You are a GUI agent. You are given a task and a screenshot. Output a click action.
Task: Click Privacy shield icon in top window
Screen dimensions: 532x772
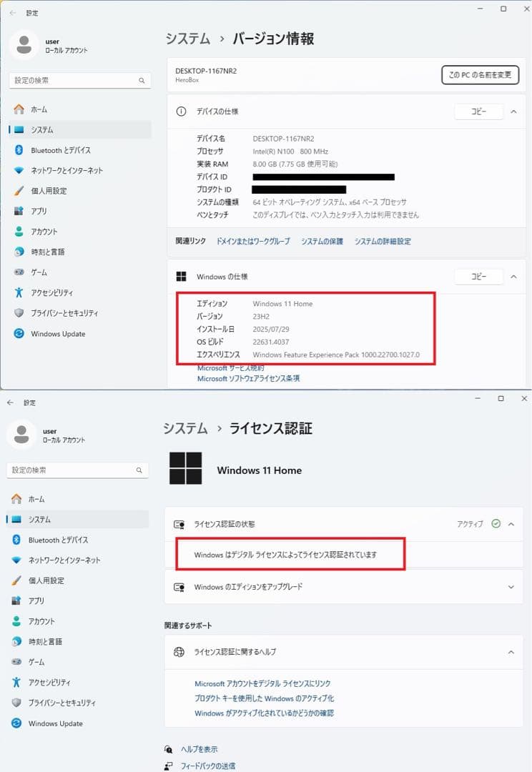point(19,312)
